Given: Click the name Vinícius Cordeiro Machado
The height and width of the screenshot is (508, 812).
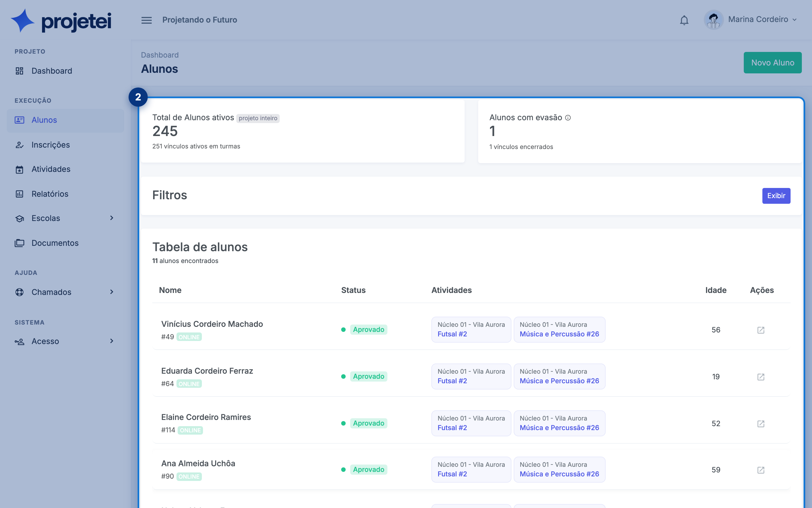Looking at the screenshot, I should (212, 324).
